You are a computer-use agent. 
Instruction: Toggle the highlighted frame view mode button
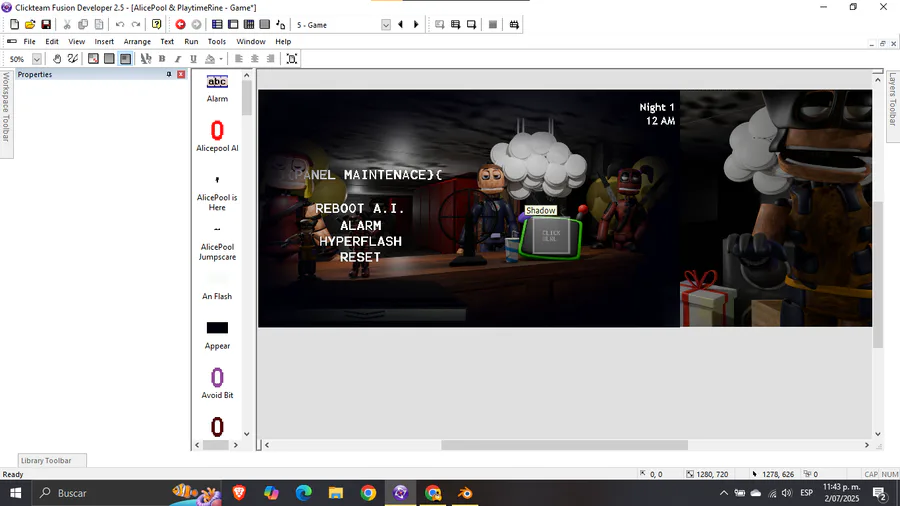pos(125,59)
